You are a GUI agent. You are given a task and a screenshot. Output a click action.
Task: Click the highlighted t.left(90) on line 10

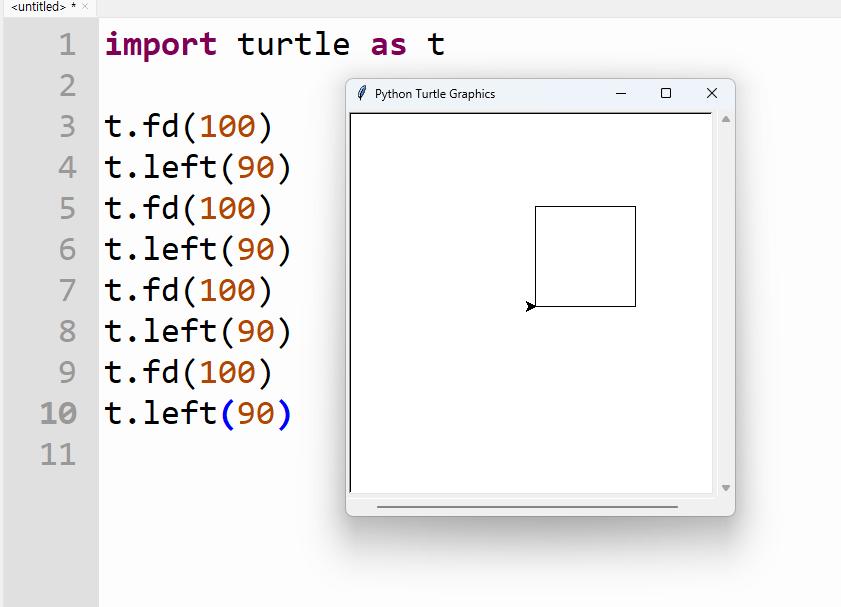tap(197, 413)
